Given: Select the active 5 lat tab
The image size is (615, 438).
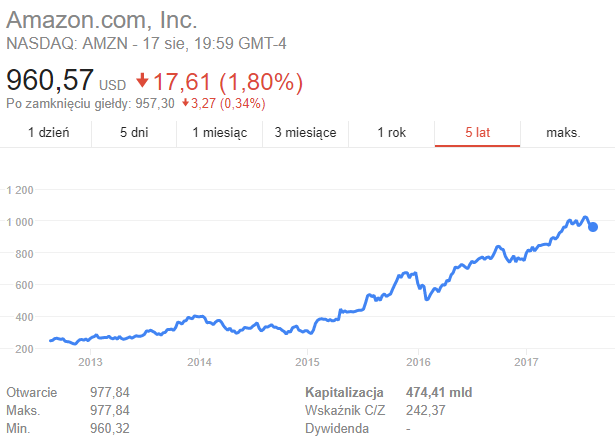Looking at the screenshot, I should (477, 133).
